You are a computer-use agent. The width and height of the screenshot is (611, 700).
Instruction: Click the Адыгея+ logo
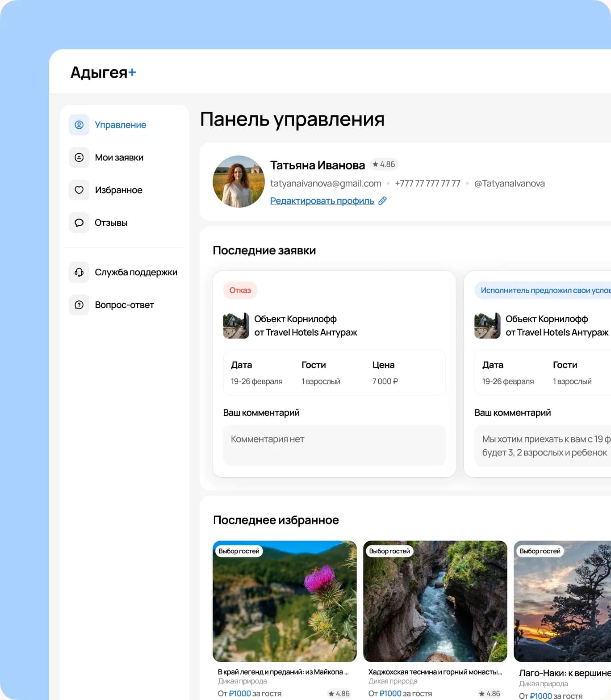(103, 72)
